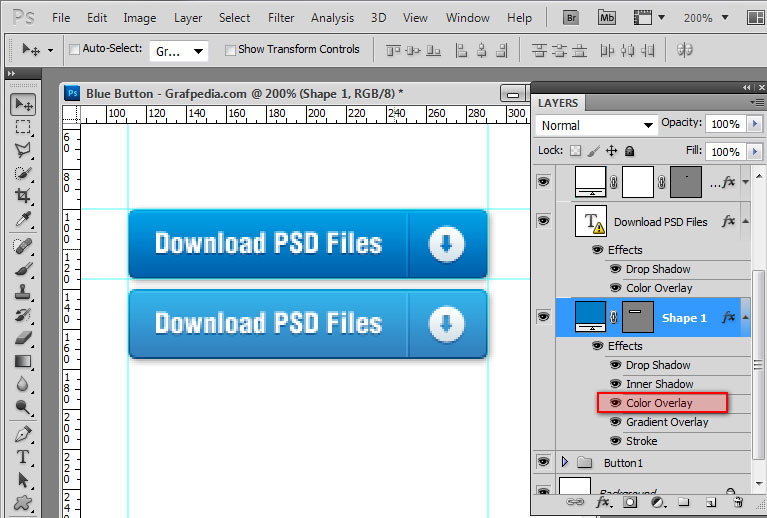Toggle Lock position

[x=611, y=151]
